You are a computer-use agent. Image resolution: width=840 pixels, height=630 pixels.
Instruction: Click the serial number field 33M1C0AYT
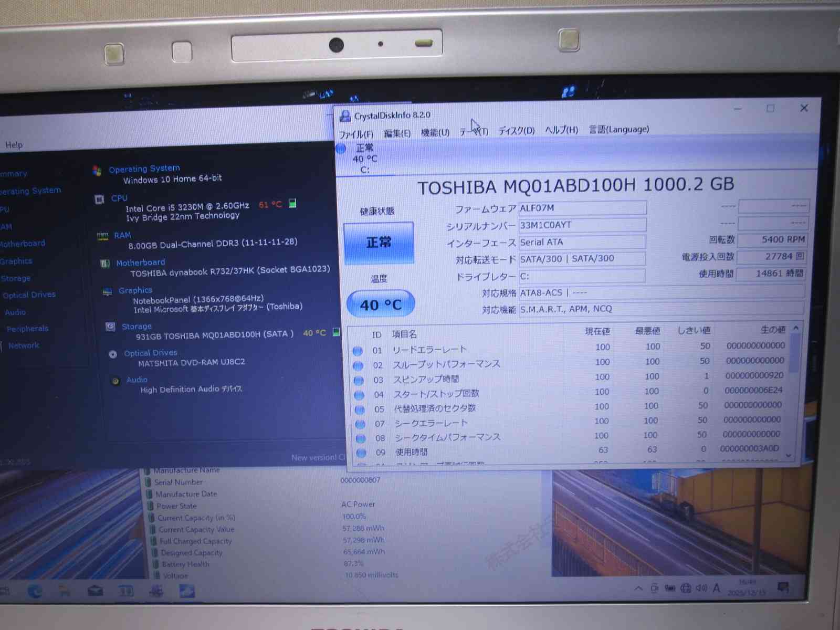pos(582,225)
